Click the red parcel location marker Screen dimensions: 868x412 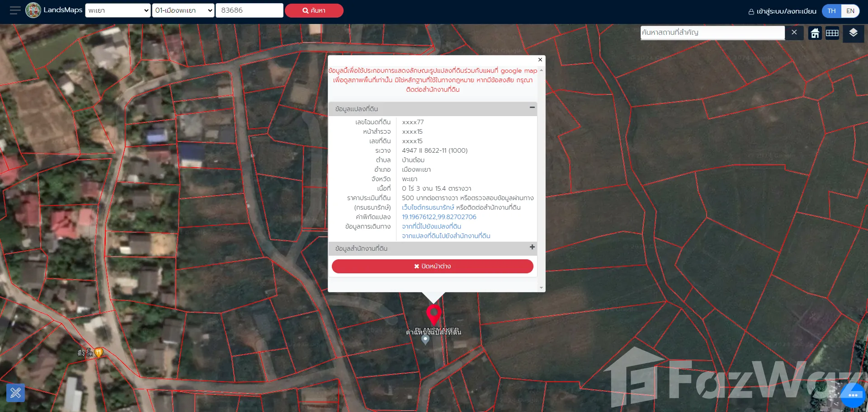tap(434, 314)
